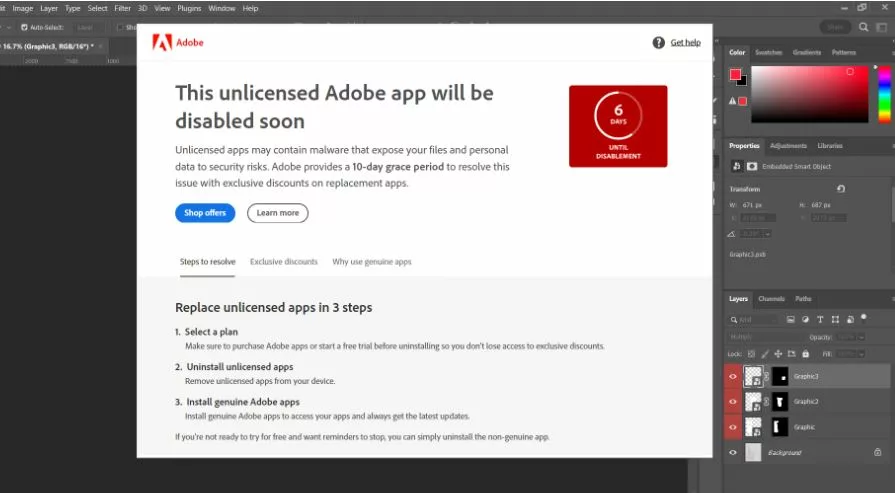Click the mask icon in Properties panel
The height and width of the screenshot is (493, 895).
point(752,166)
